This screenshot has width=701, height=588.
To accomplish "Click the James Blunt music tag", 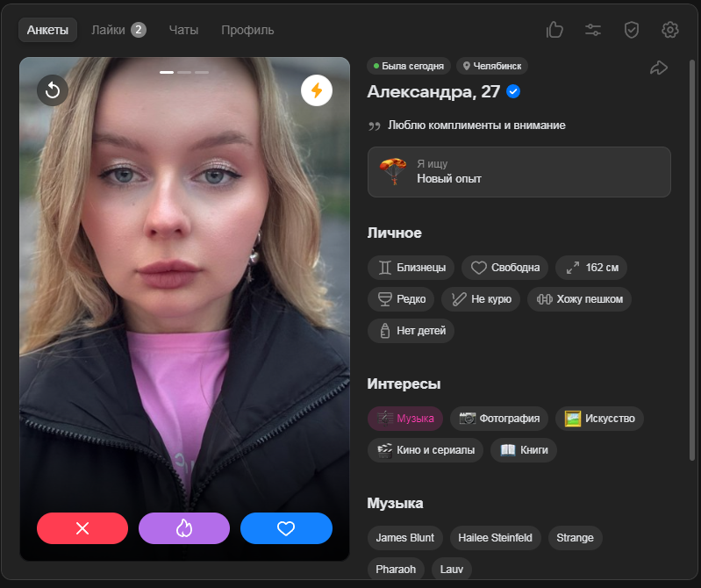I will (x=405, y=537).
